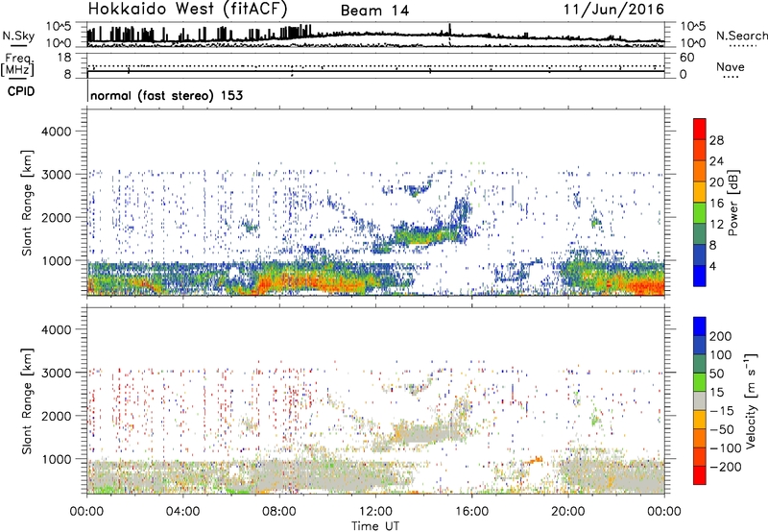Click the orange velocity streak near 18:30
768x532 pixels.
pos(533,461)
